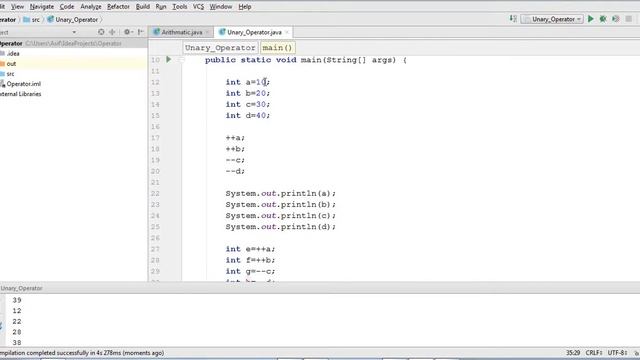The height and width of the screenshot is (360, 640).
Task: Click the UTF-8 encoding status indicator
Action: click(x=618, y=353)
